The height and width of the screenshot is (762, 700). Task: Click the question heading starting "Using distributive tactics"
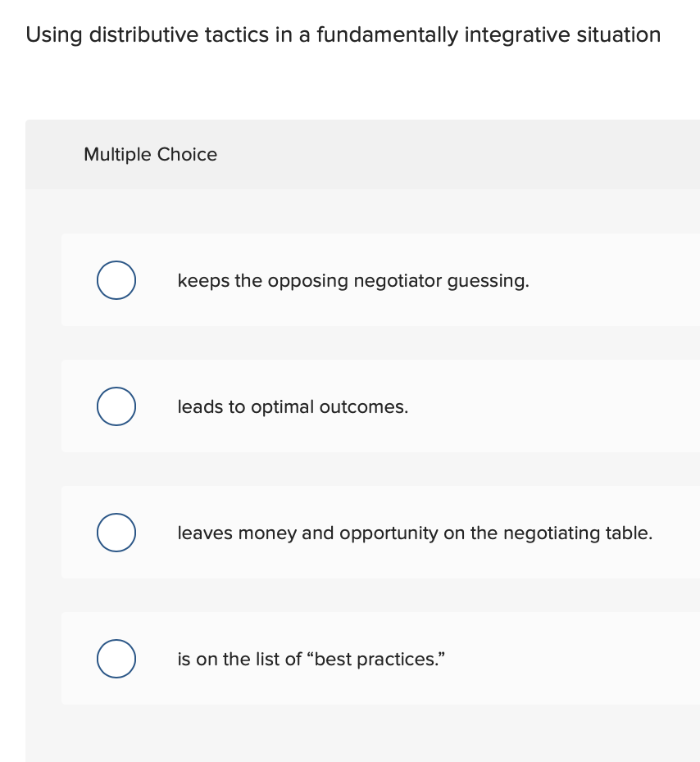(343, 35)
